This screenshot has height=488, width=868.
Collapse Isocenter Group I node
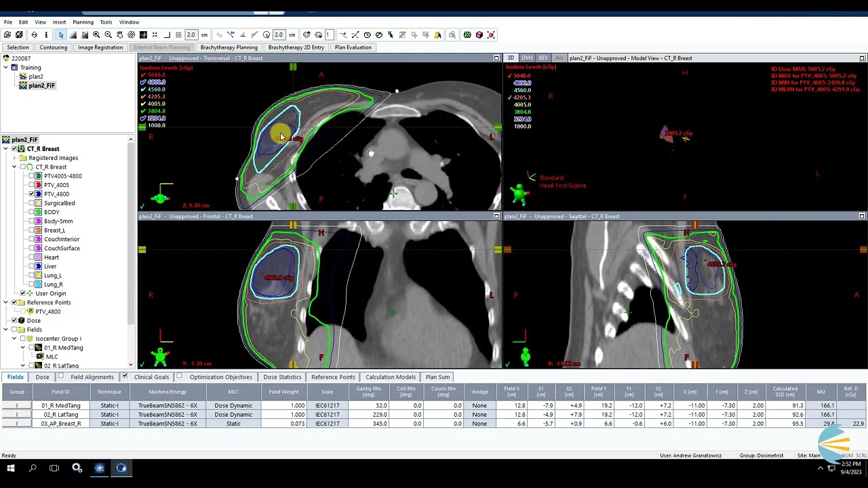click(x=14, y=338)
